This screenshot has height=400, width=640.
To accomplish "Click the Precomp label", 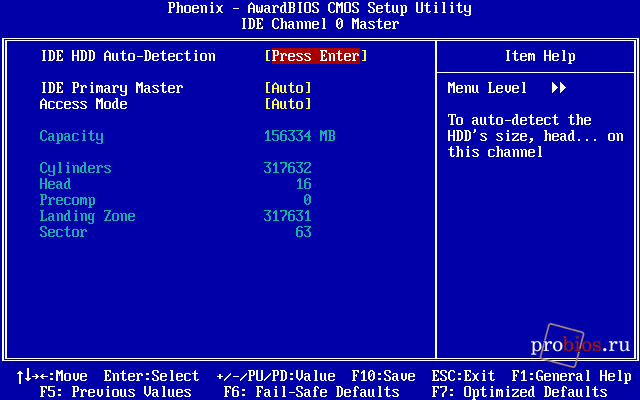I will tap(67, 200).
